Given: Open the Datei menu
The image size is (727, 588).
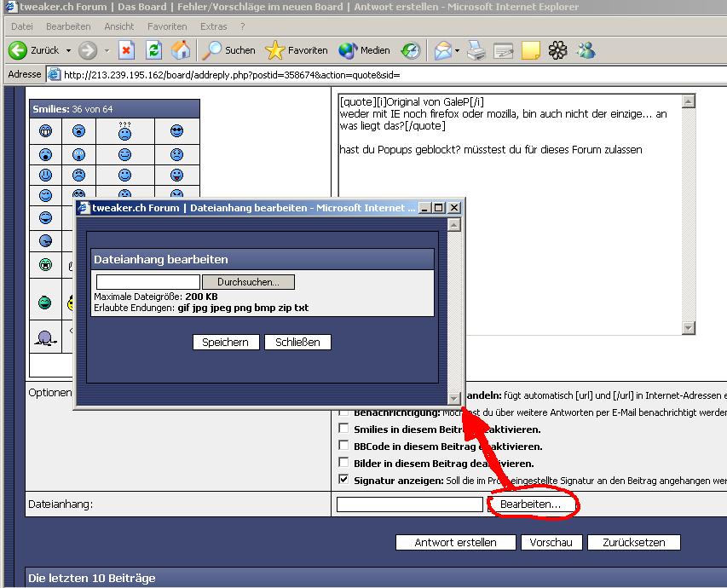Looking at the screenshot, I should pos(22,26).
